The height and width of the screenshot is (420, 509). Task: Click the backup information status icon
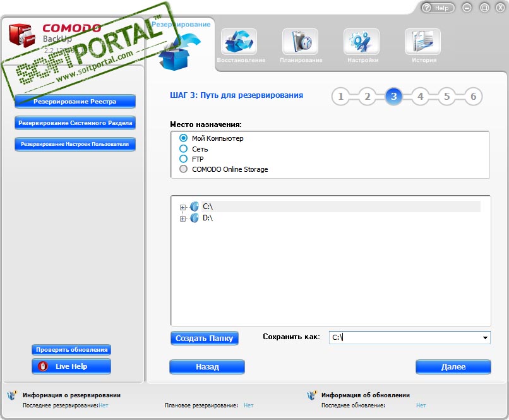(x=12, y=395)
